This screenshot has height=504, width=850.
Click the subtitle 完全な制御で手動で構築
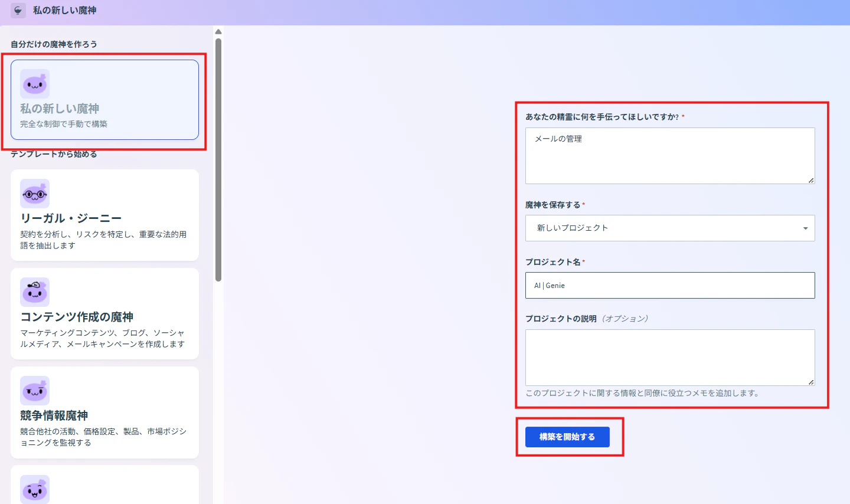tap(64, 124)
